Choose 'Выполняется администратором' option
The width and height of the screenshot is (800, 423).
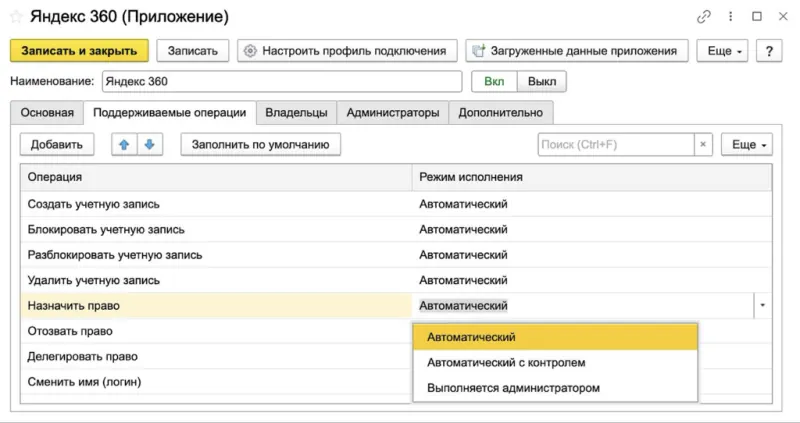click(x=555, y=388)
